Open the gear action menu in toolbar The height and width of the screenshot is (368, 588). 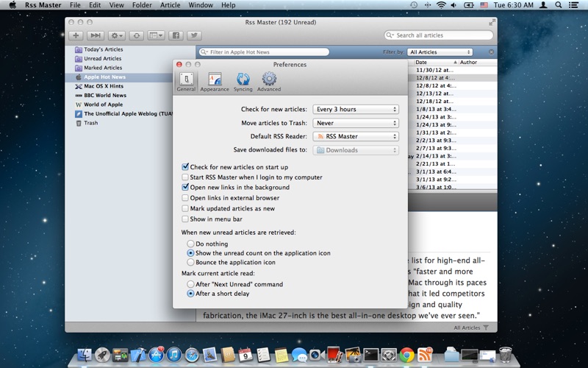[x=117, y=35]
